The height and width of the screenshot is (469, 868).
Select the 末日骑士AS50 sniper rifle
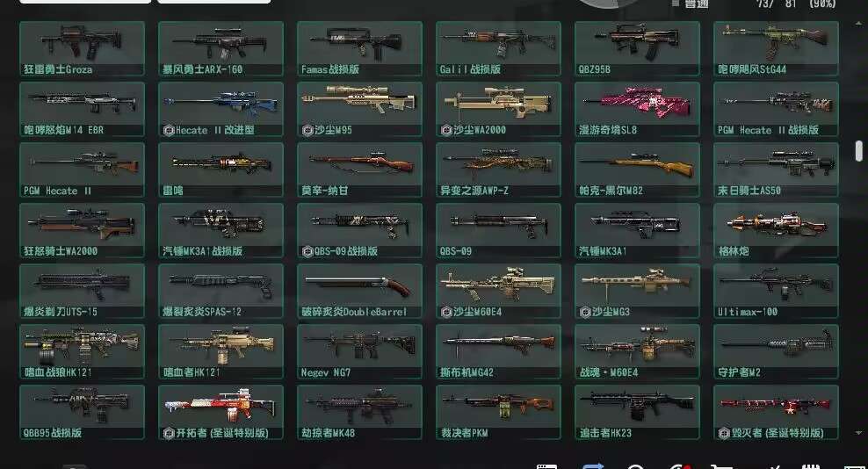click(x=776, y=170)
